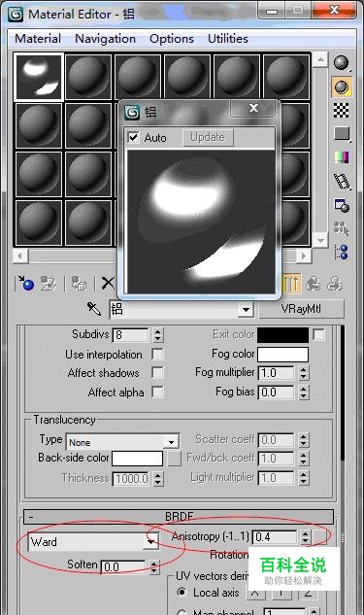Pick material from object with eyedropper
The height and width of the screenshot is (615, 364).
pos(94,309)
